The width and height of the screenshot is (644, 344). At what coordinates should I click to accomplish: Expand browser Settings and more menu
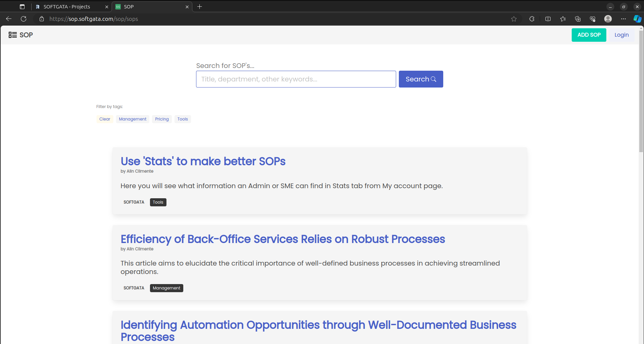(623, 19)
